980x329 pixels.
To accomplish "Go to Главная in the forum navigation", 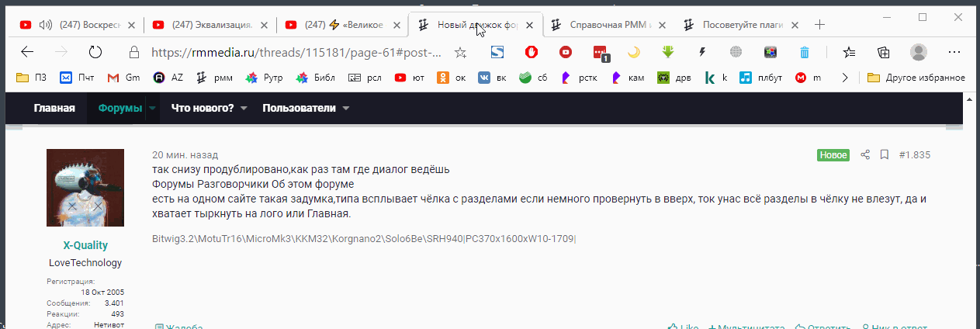I will 54,108.
